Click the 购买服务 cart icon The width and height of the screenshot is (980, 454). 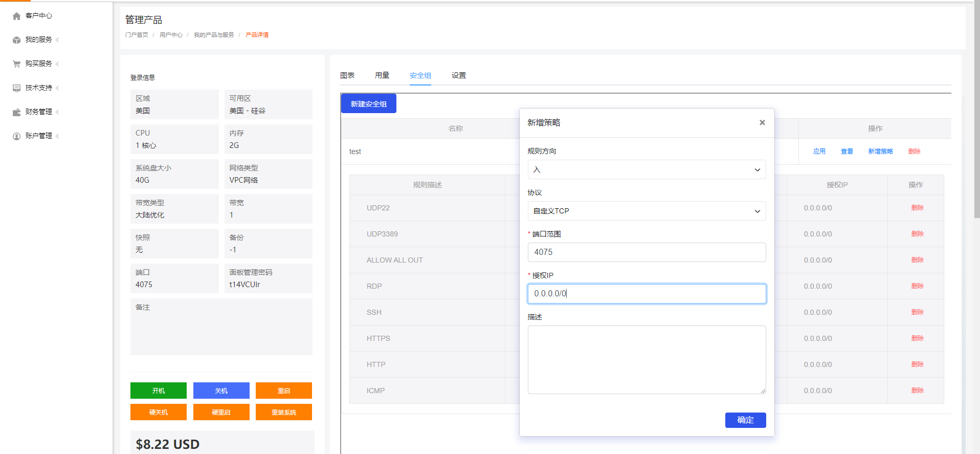[x=16, y=64]
